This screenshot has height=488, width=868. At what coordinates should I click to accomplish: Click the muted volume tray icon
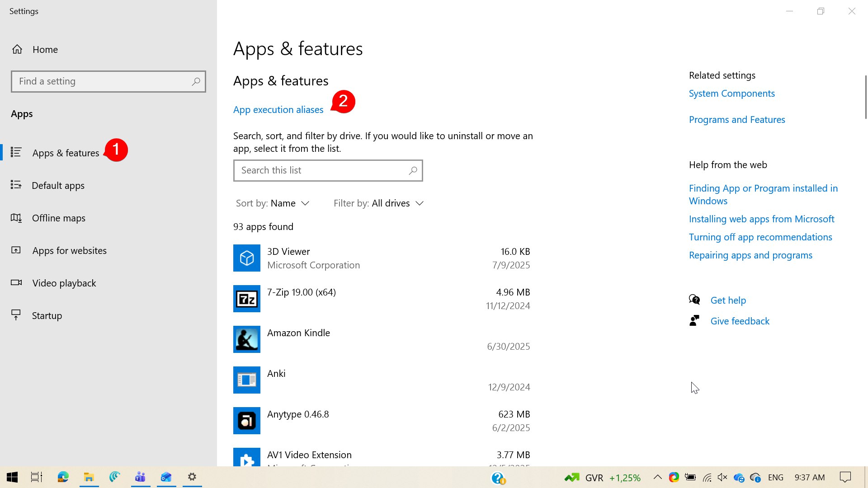point(722,478)
